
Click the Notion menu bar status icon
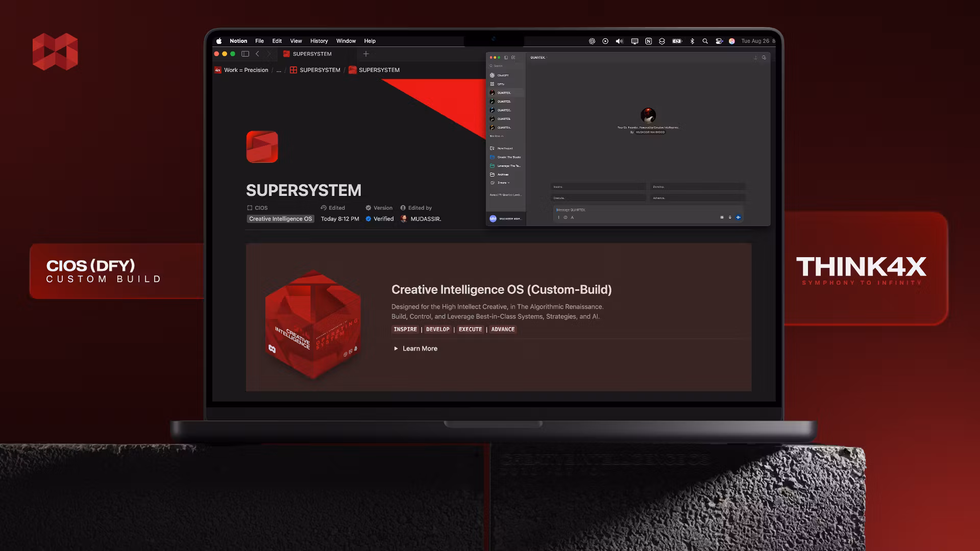[648, 41]
